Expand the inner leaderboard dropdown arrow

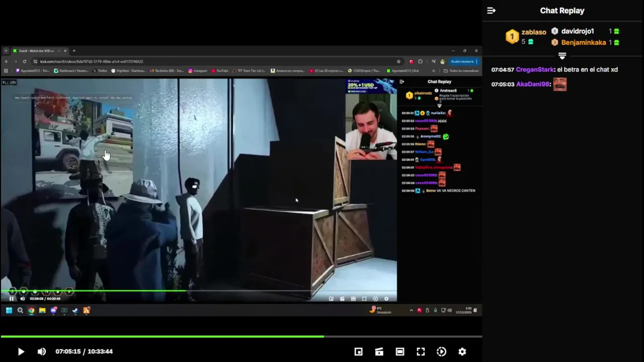click(439, 106)
